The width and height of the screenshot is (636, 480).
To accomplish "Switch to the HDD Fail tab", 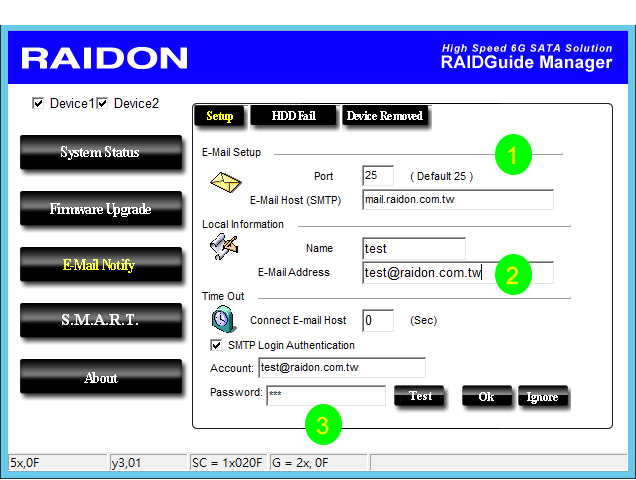I will click(x=293, y=116).
